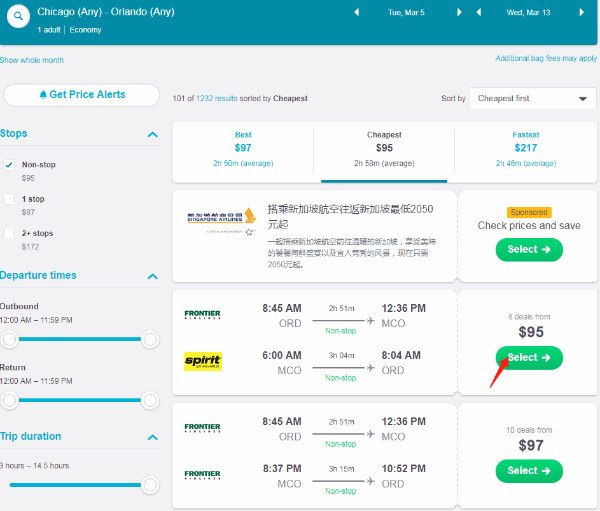Click the 1232 results link
This screenshot has height=511, width=600.
click(x=217, y=98)
